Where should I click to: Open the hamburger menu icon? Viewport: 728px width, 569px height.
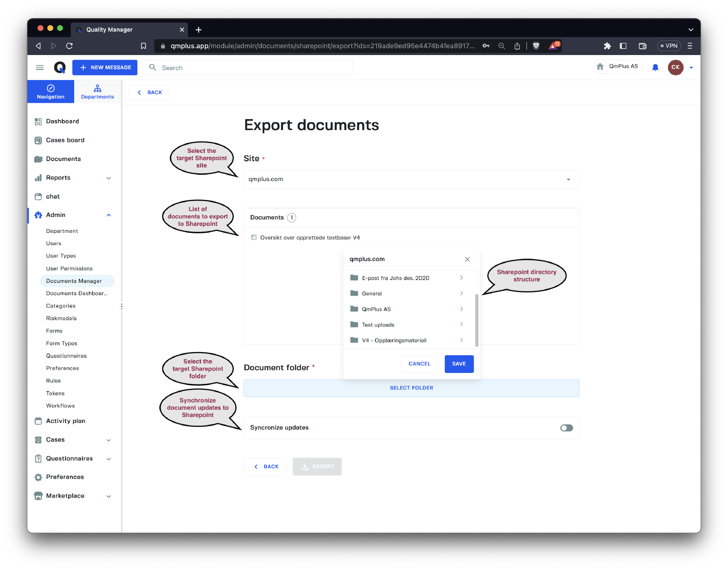pyautogui.click(x=40, y=67)
